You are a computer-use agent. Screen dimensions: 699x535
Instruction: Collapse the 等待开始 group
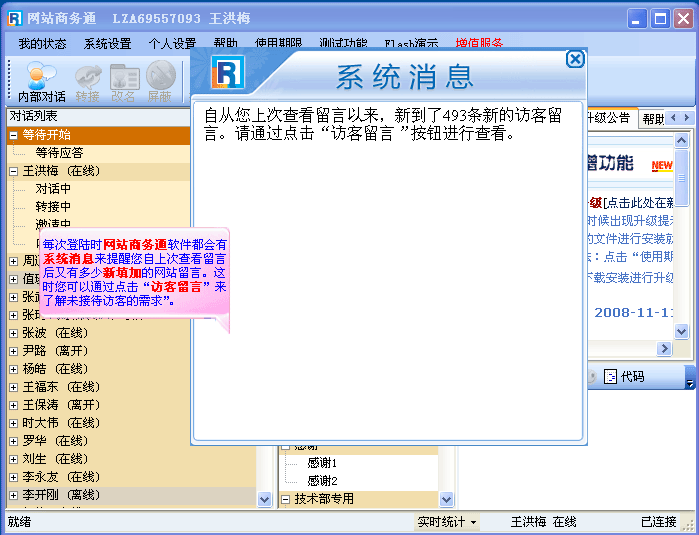pos(14,135)
